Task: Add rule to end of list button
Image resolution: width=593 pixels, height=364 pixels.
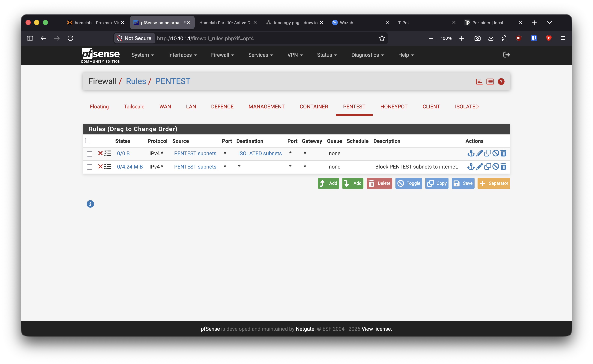Action: pyautogui.click(x=353, y=183)
